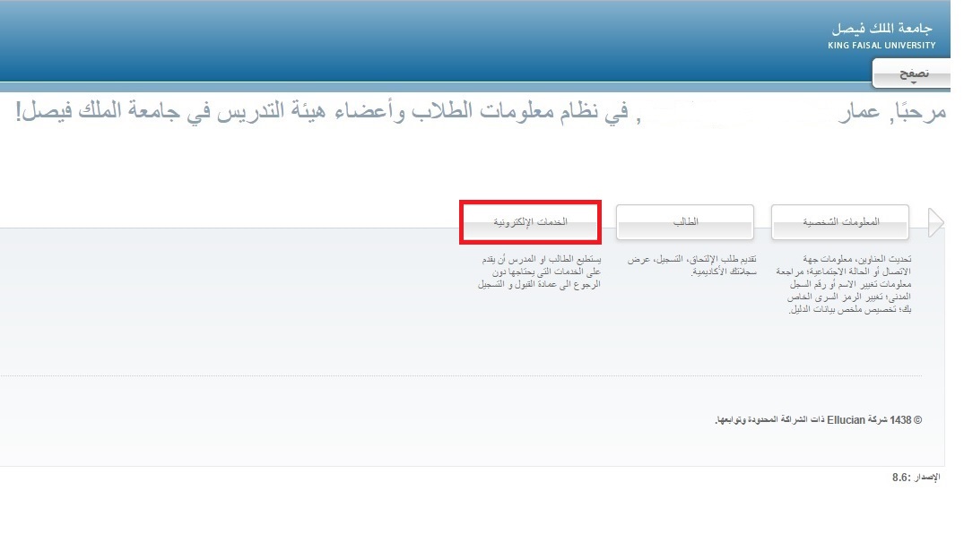This screenshot has height=560, width=964.
Task: Click the جامعة الملك فيصل university logo
Action: tap(881, 29)
